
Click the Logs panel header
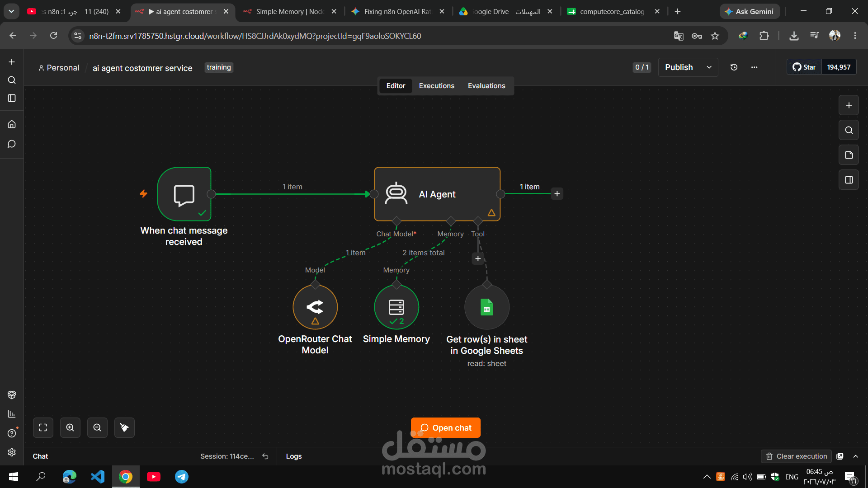[x=293, y=456]
